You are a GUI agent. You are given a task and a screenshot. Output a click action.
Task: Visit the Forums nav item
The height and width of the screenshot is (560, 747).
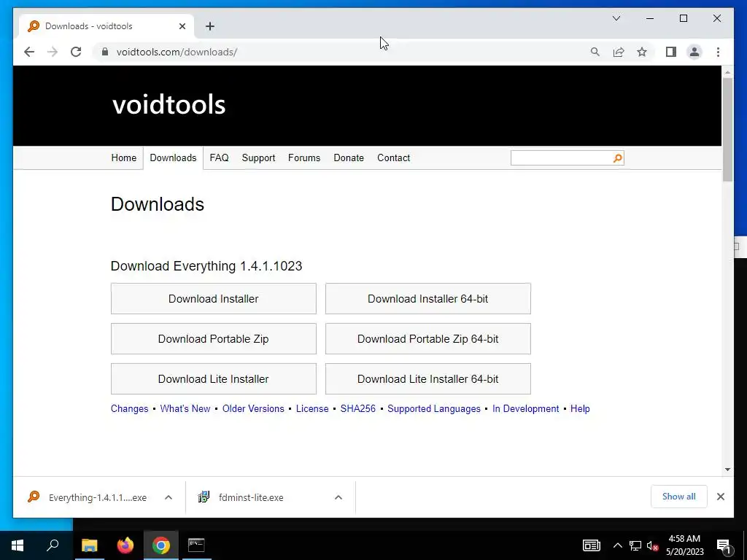[x=304, y=157]
